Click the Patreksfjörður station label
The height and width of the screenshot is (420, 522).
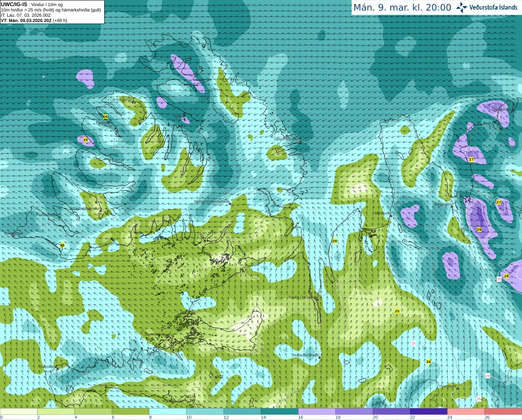(47, 215)
